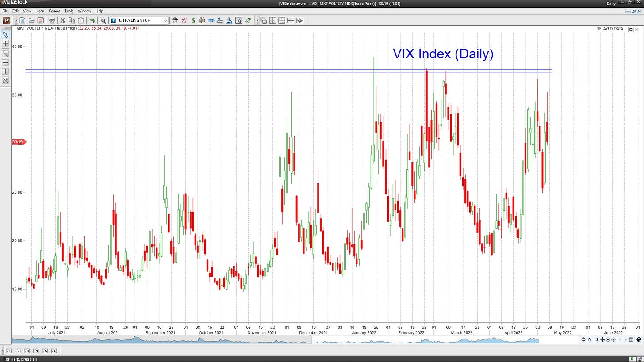
Task: Open the Insert menu
Action: click(40, 11)
